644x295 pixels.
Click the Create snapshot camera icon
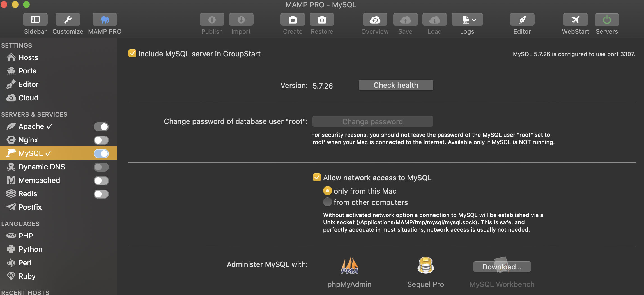tap(293, 20)
